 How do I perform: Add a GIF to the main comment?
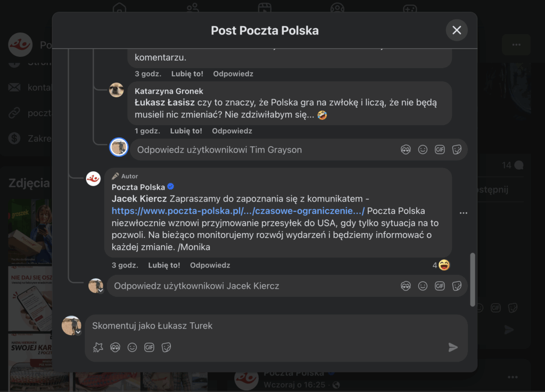click(149, 347)
